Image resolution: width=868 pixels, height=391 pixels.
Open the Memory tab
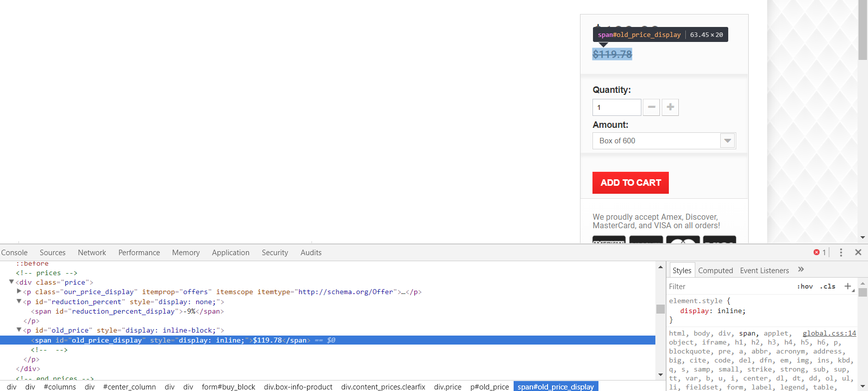point(186,253)
